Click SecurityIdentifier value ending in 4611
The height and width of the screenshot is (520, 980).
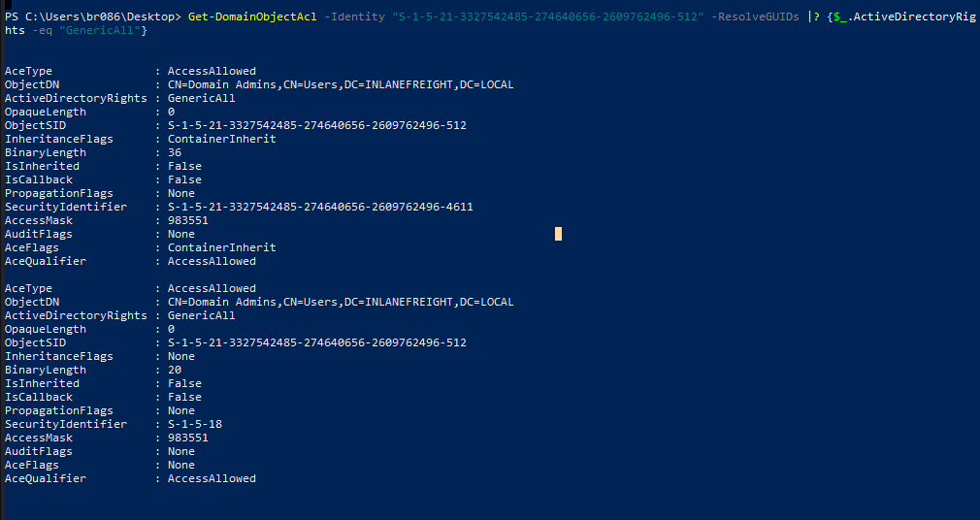tap(320, 207)
